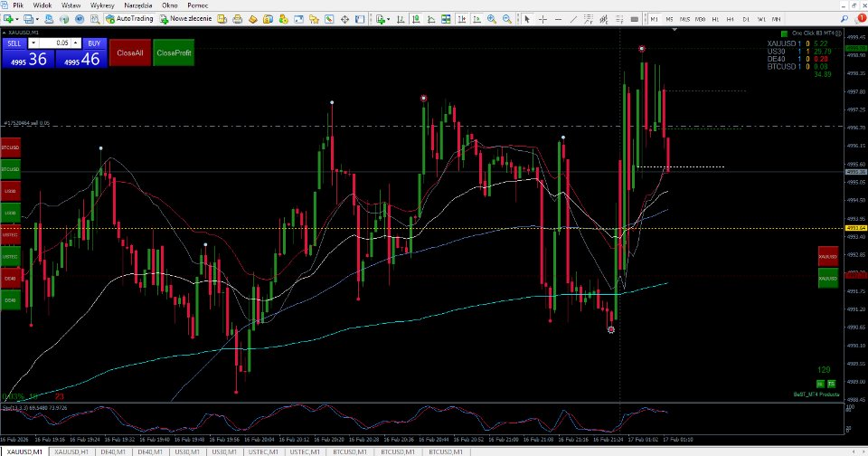Switch the chart to bar chart mode

pos(401,19)
